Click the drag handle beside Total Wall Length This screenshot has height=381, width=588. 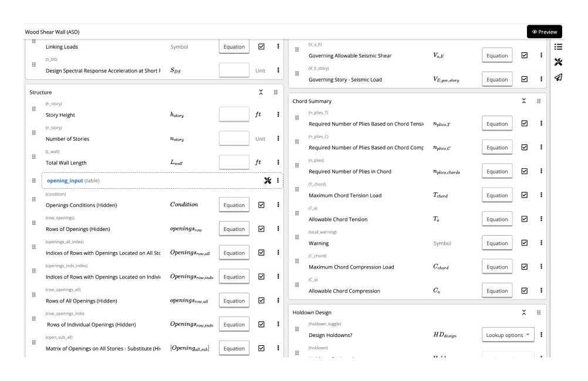click(33, 157)
